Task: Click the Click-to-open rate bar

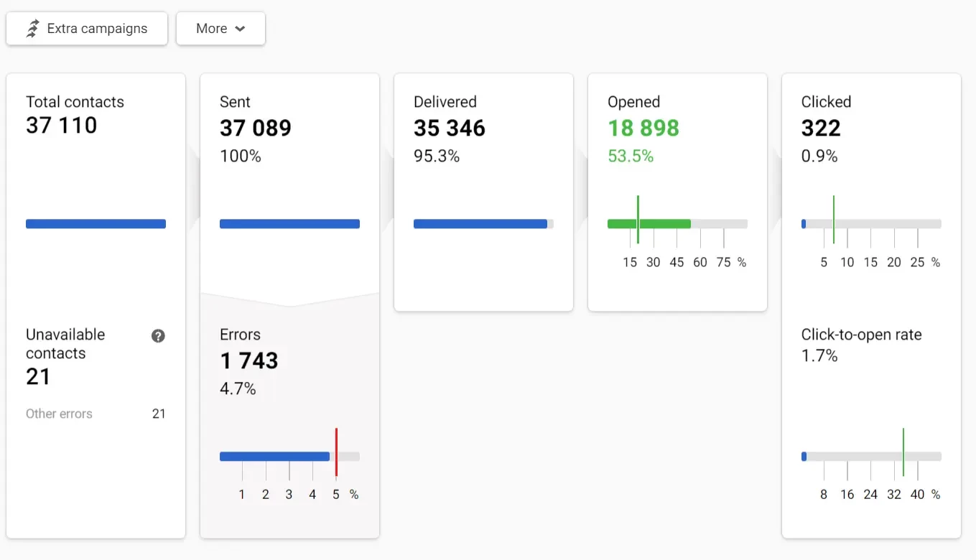Action: [x=870, y=457]
